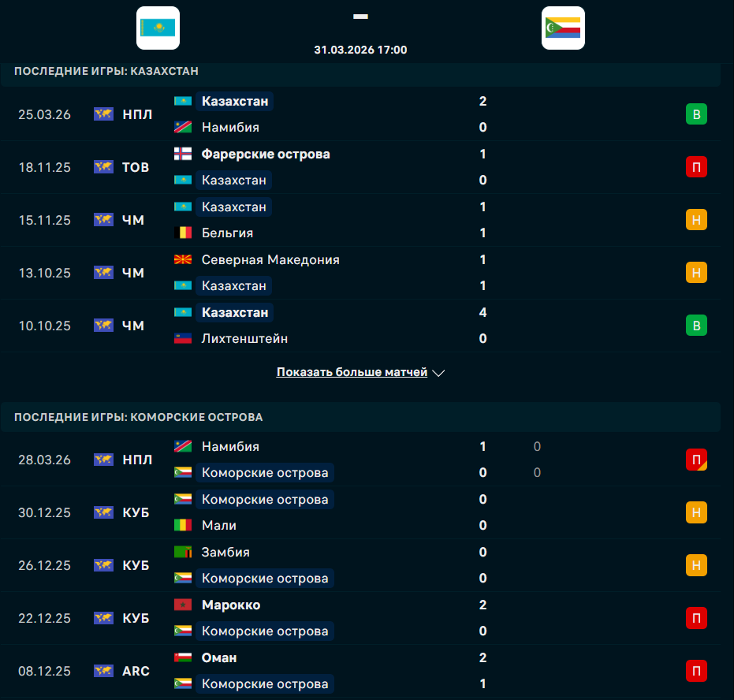Click the Comoros flag logo at top

point(563,28)
